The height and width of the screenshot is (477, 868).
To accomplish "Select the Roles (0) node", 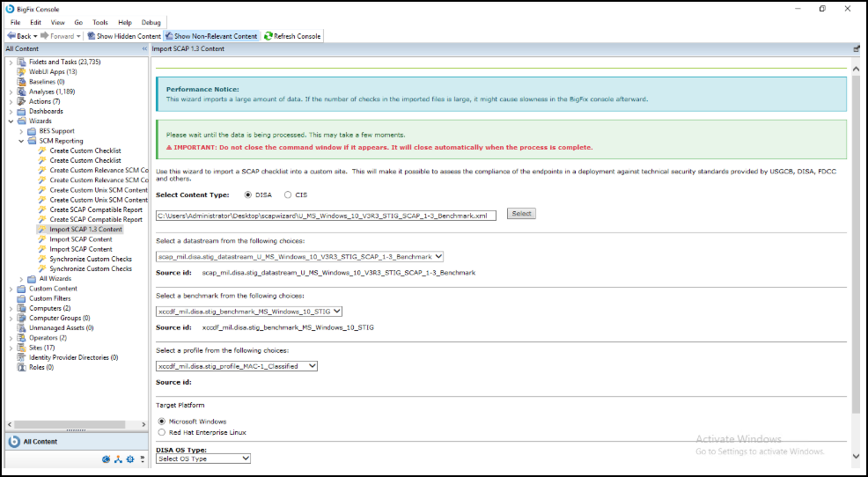I will 41,368.
